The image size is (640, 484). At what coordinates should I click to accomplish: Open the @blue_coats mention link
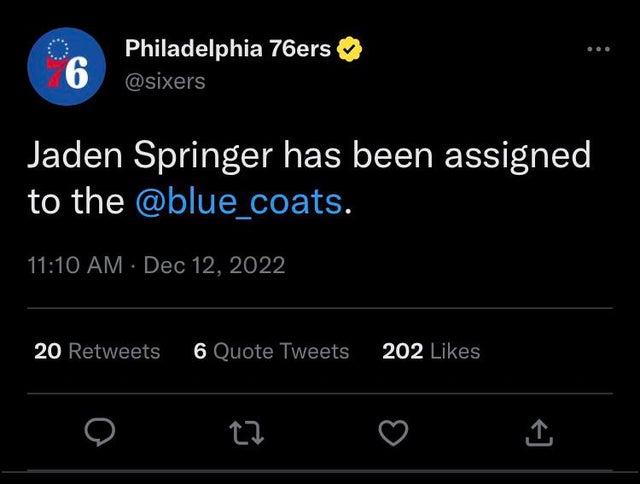tap(238, 201)
